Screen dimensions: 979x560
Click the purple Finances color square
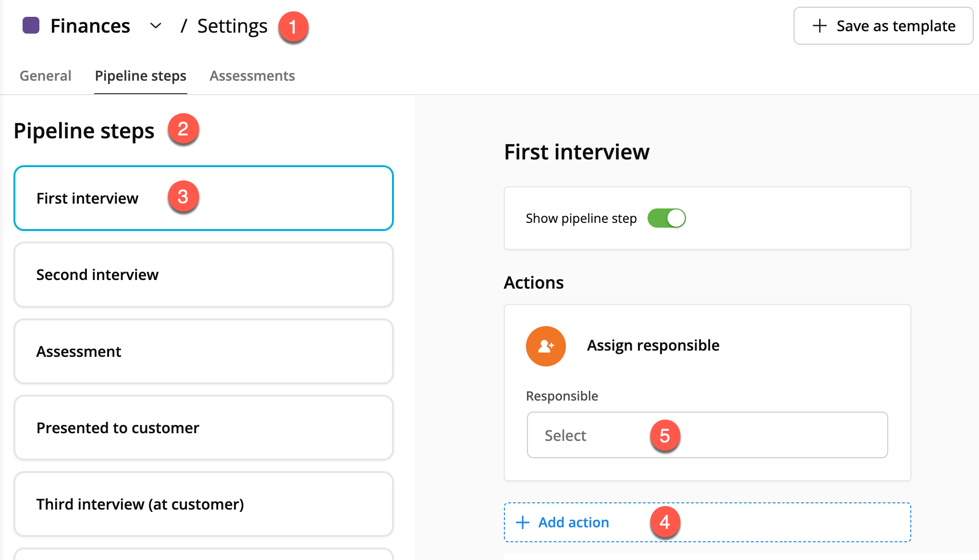[31, 25]
